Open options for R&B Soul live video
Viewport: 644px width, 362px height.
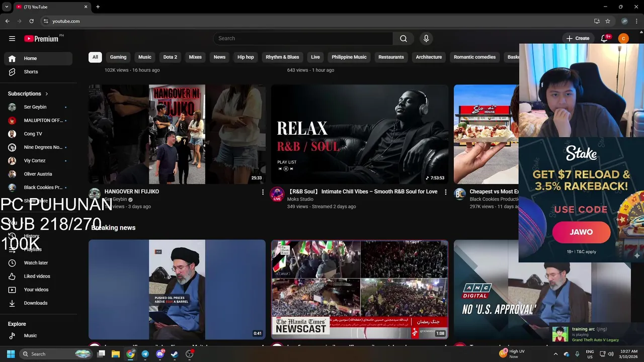445,192
